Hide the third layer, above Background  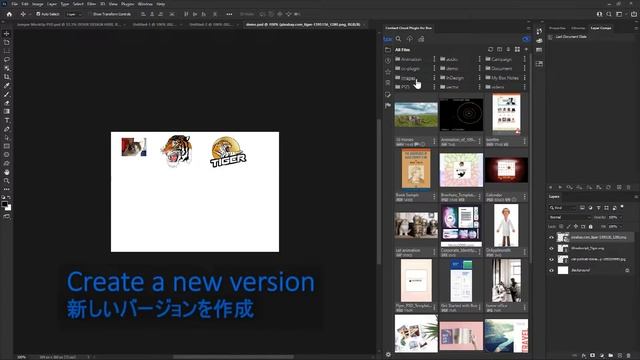[x=551, y=259]
